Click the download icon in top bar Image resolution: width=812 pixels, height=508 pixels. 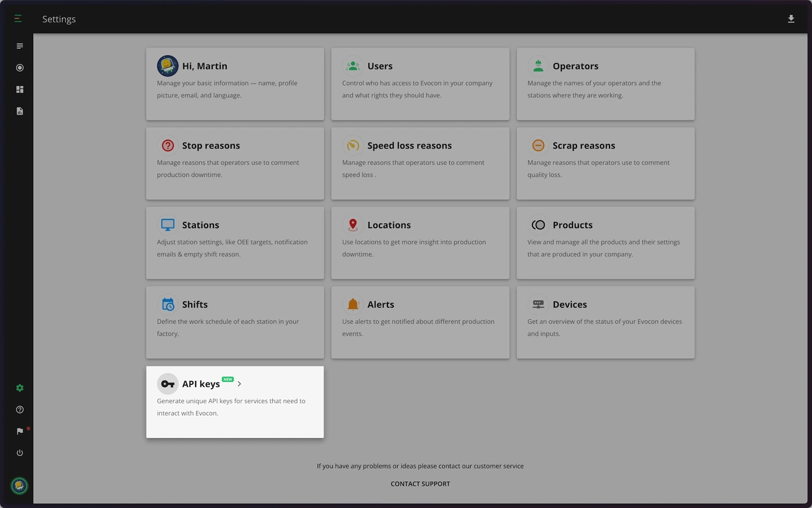(x=791, y=19)
